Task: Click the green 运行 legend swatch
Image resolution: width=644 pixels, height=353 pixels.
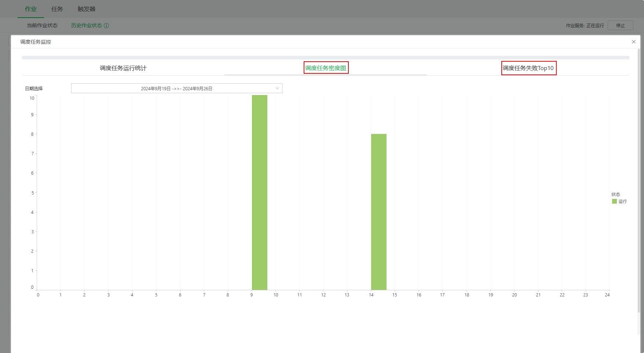Action: pyautogui.click(x=614, y=201)
